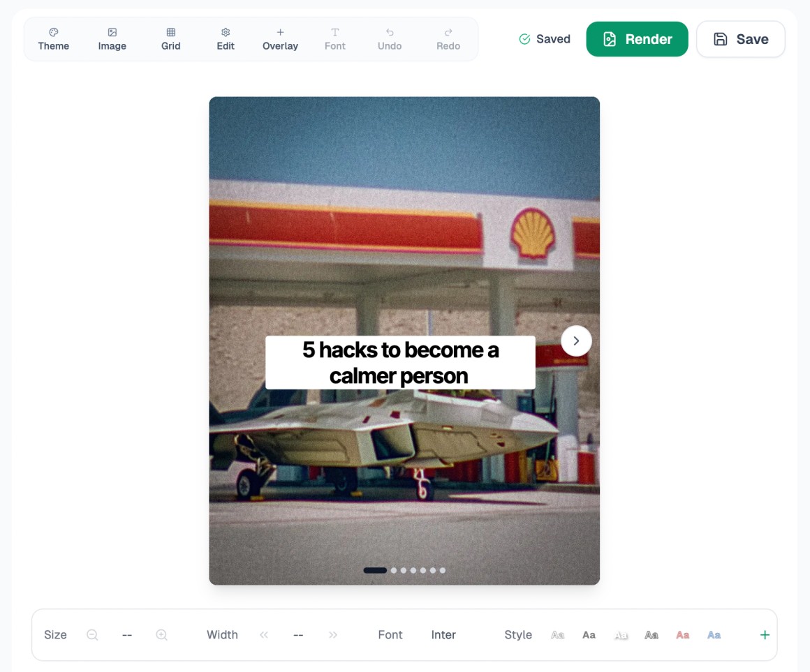Screen dimensions: 810x672
Task: Click the Redo toolbar item
Action: pyautogui.click(x=448, y=39)
